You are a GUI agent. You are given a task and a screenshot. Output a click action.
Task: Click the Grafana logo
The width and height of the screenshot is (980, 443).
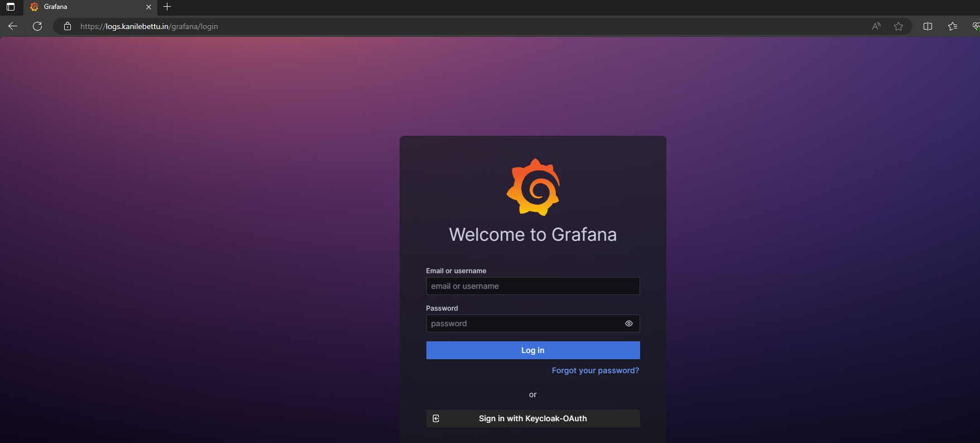tap(533, 187)
